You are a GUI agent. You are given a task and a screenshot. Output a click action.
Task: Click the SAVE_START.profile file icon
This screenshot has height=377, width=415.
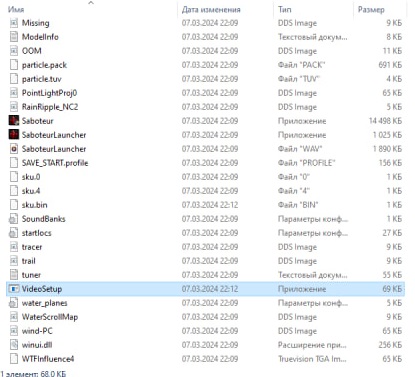[14, 163]
